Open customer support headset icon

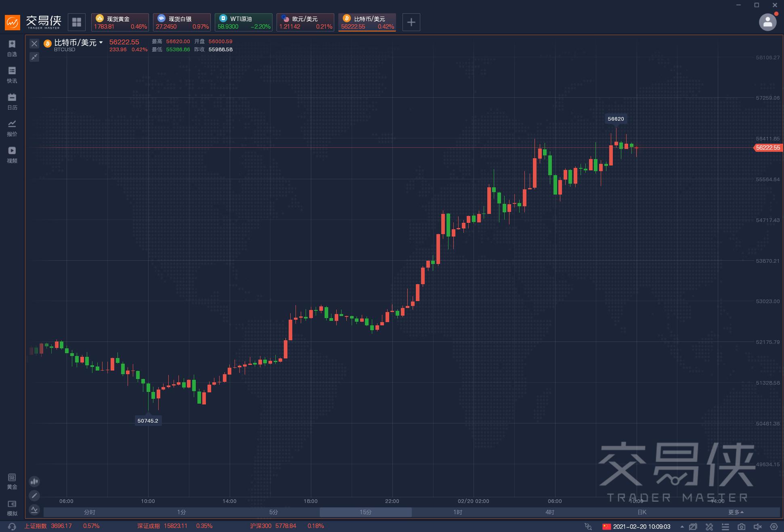12,526
